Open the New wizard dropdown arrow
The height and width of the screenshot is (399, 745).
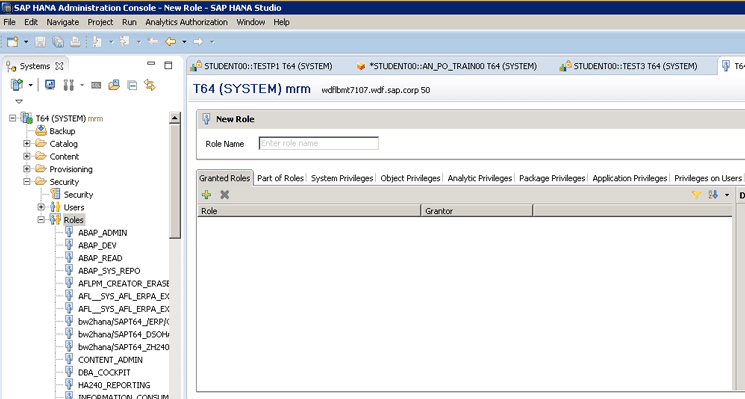point(26,42)
